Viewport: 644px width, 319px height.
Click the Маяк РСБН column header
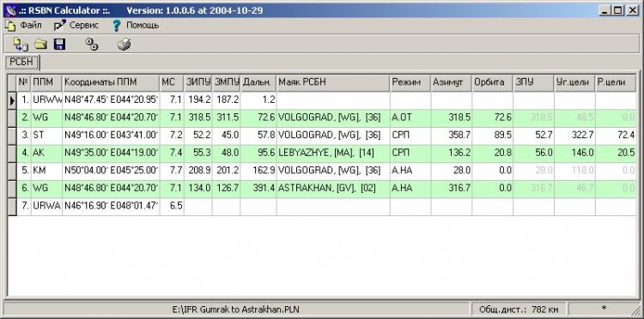(333, 83)
